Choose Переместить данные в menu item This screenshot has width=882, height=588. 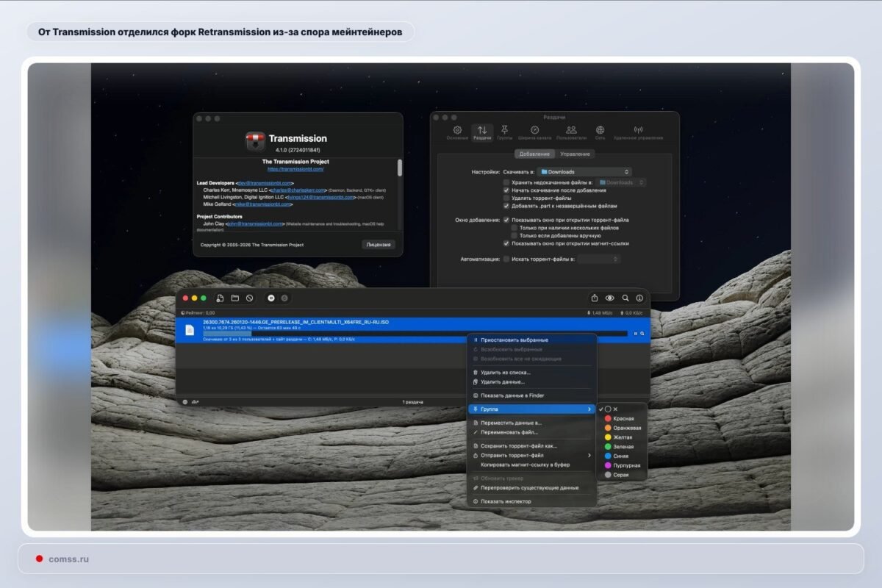tap(531, 423)
